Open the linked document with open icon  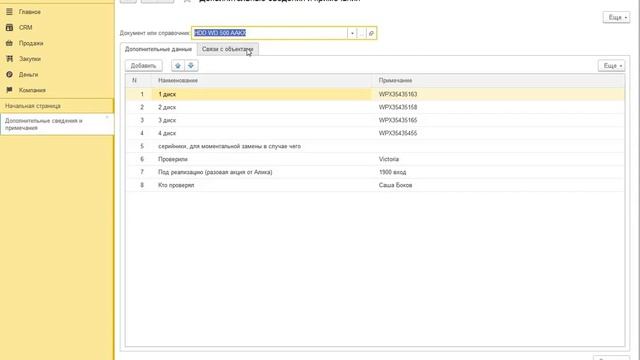pos(371,33)
